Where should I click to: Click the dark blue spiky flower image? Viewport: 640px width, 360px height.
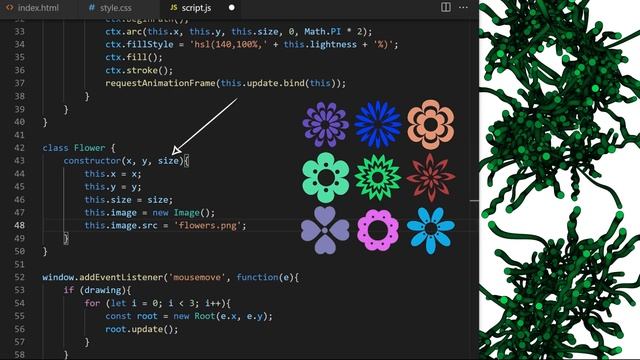pyautogui.click(x=378, y=124)
